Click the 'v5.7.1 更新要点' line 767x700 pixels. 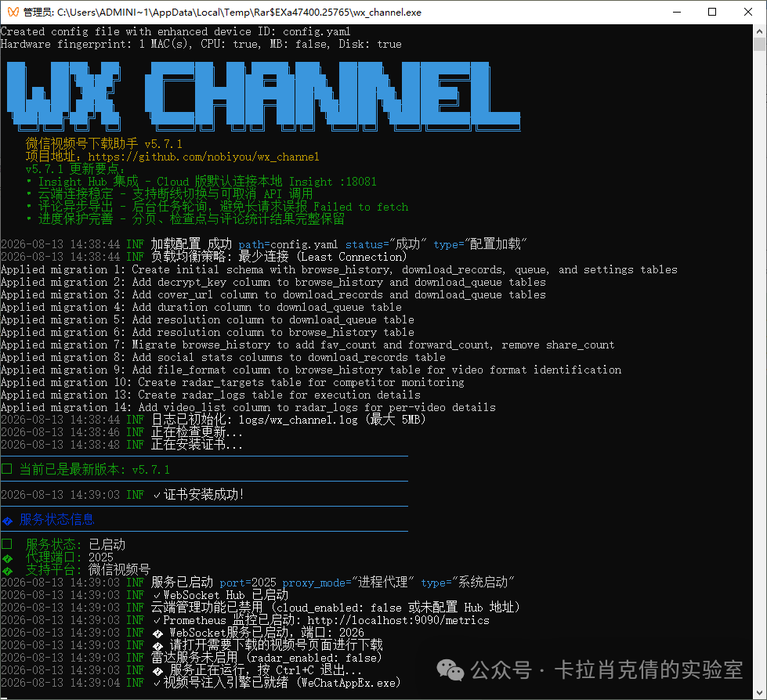click(x=75, y=169)
